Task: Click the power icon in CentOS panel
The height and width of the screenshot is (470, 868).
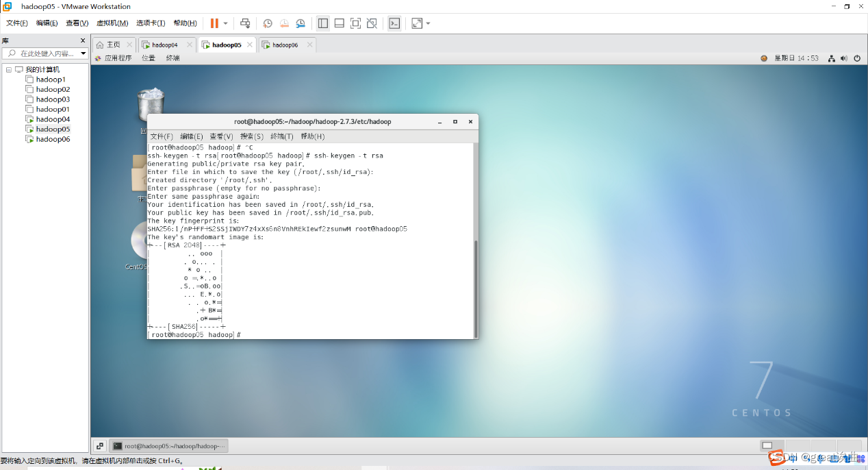Action: (857, 58)
